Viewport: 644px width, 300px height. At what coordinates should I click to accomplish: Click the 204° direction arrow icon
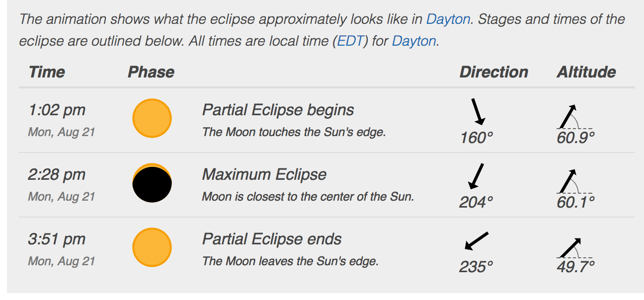476,176
